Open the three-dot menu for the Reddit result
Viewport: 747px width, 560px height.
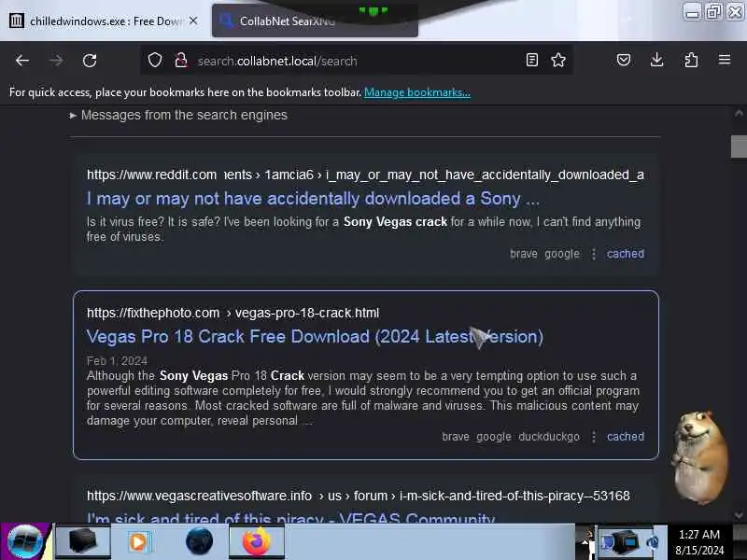tap(594, 254)
